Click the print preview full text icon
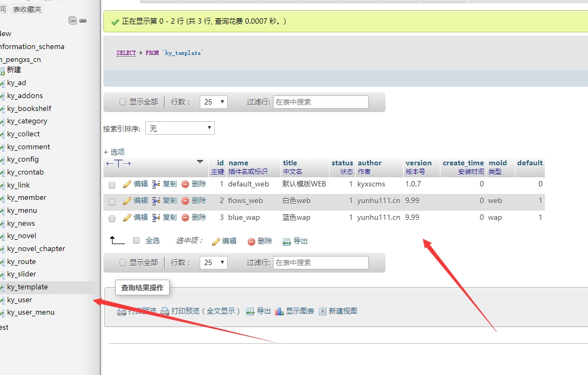This screenshot has height=375, width=588. (x=165, y=311)
